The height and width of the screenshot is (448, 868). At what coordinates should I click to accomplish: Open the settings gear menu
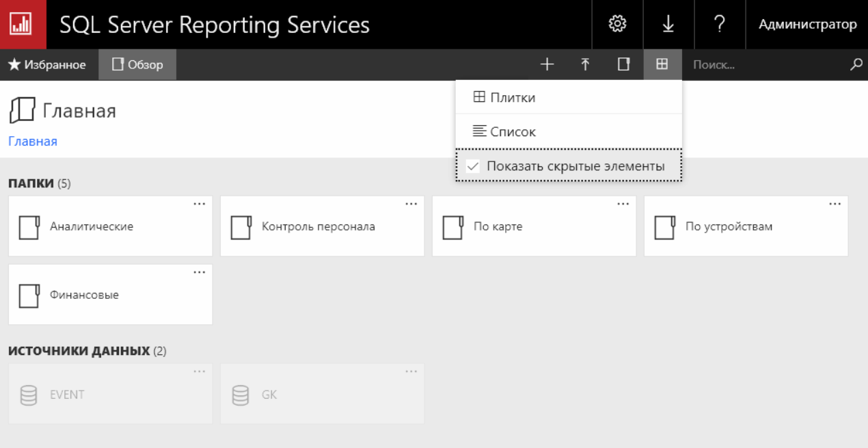617,25
